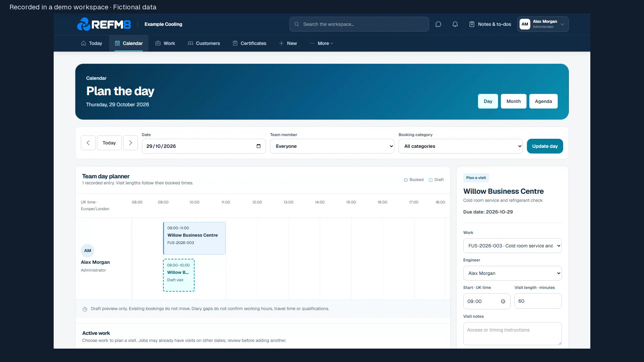
Task: Open the Booking category dropdown
Action: pyautogui.click(x=461, y=146)
